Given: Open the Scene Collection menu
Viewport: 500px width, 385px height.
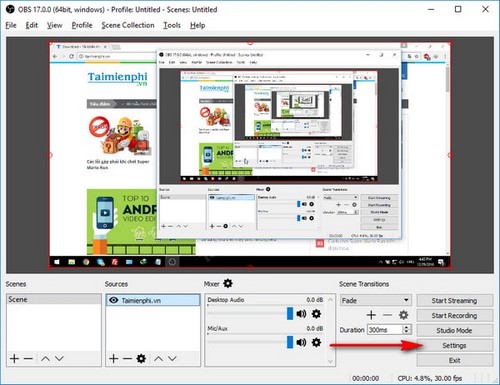Looking at the screenshot, I should pos(128,25).
